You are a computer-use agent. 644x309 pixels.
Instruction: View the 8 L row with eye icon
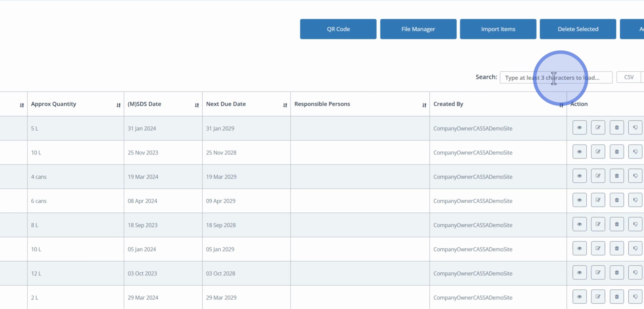pyautogui.click(x=579, y=224)
